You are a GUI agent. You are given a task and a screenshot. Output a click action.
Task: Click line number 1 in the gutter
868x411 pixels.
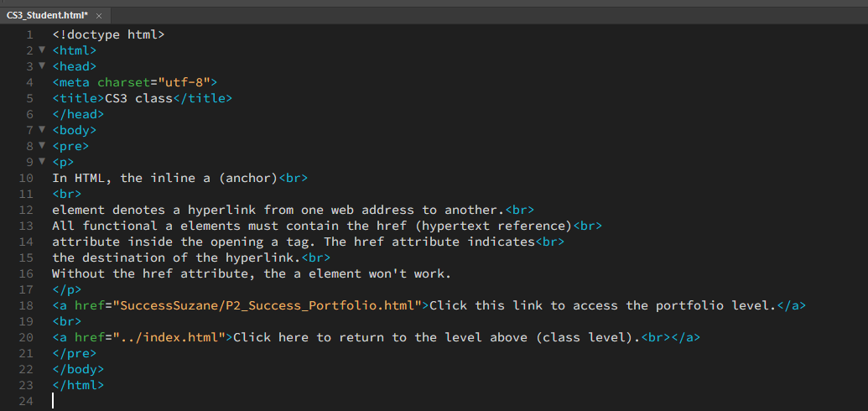29,34
